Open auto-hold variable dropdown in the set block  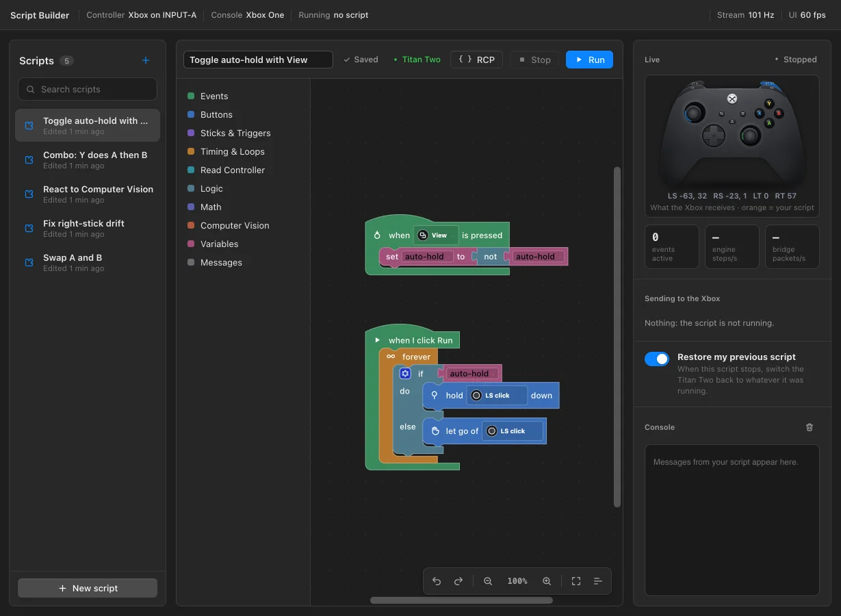point(427,257)
